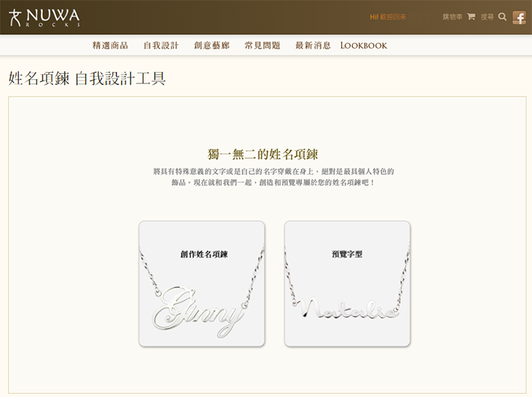Click the 購物車 text link
This screenshot has width=532, height=397.
click(452, 17)
